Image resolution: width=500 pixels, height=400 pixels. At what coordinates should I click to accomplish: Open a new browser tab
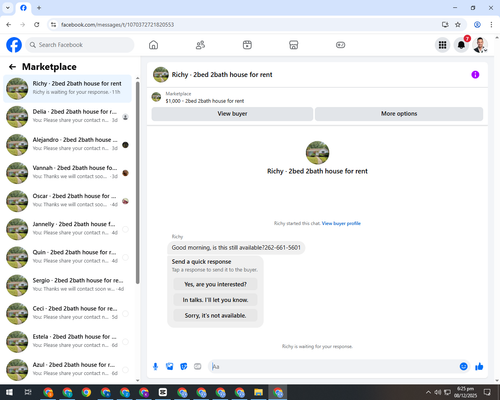click(x=39, y=8)
